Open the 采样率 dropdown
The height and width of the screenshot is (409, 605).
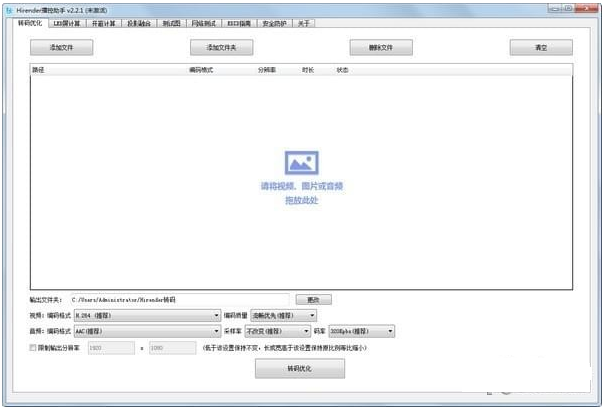point(277,331)
